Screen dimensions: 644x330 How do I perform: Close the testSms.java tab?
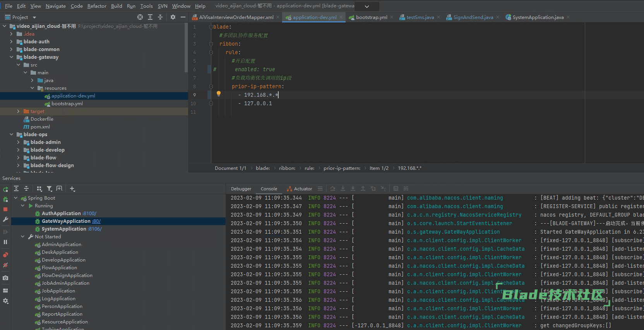(438, 17)
